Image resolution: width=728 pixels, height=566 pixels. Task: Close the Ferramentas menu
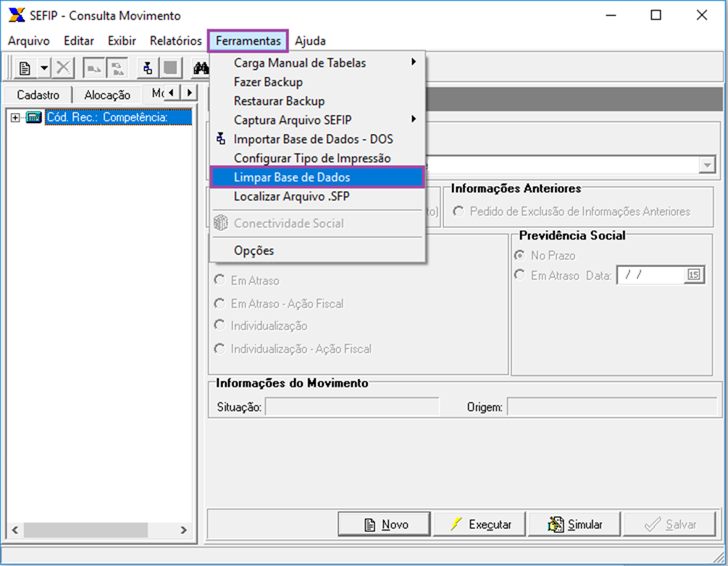[248, 41]
